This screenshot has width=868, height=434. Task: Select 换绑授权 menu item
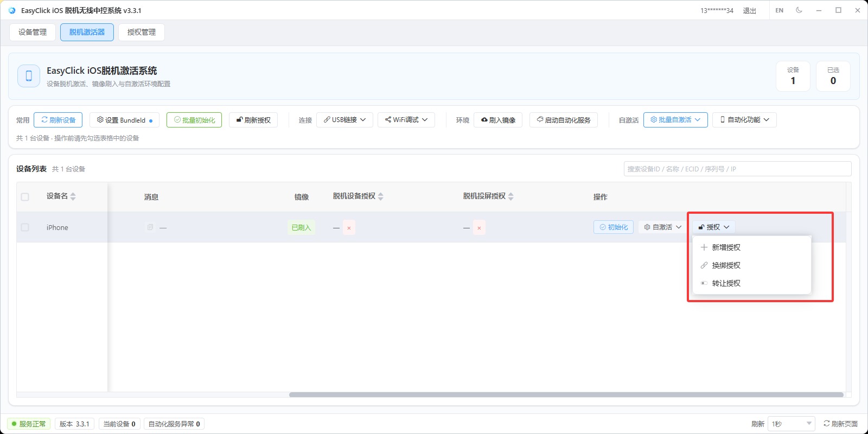tap(752, 265)
